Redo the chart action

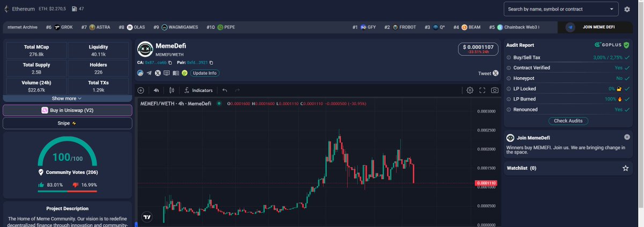(x=237, y=90)
